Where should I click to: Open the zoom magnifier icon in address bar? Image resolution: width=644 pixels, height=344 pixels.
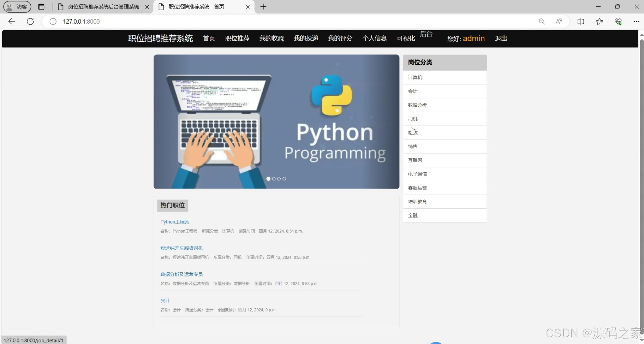(541, 21)
